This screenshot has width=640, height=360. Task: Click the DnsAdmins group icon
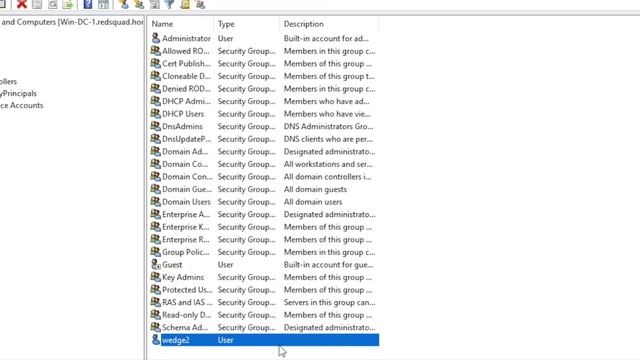coord(156,127)
